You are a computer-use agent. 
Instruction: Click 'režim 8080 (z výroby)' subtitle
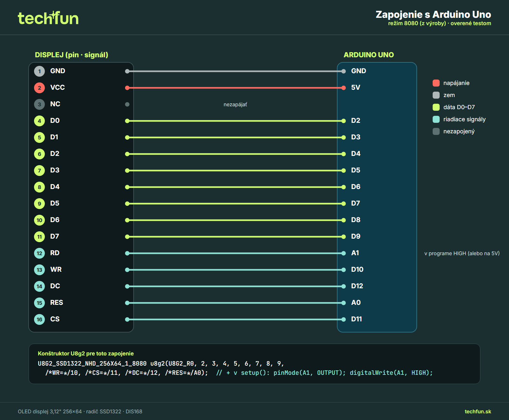[x=417, y=23]
